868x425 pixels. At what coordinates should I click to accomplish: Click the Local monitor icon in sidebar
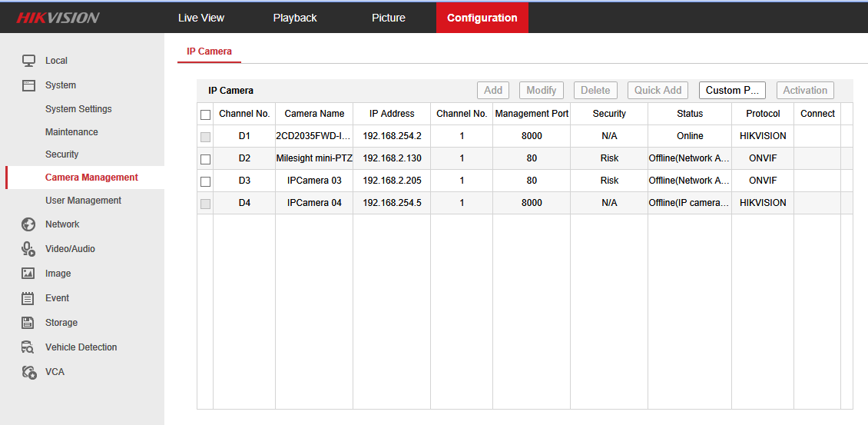point(28,61)
